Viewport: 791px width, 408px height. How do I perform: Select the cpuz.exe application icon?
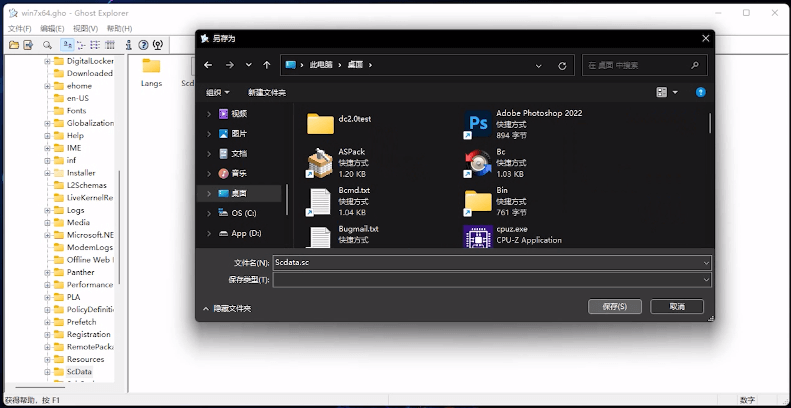(478, 236)
